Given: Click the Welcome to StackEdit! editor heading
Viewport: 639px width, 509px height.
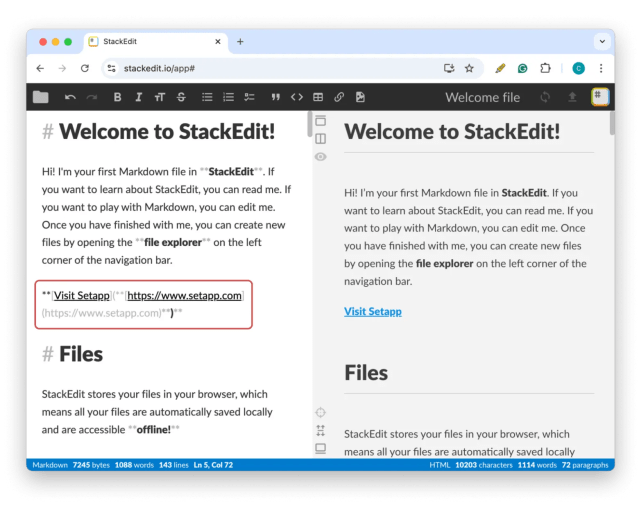Looking at the screenshot, I should [x=167, y=132].
